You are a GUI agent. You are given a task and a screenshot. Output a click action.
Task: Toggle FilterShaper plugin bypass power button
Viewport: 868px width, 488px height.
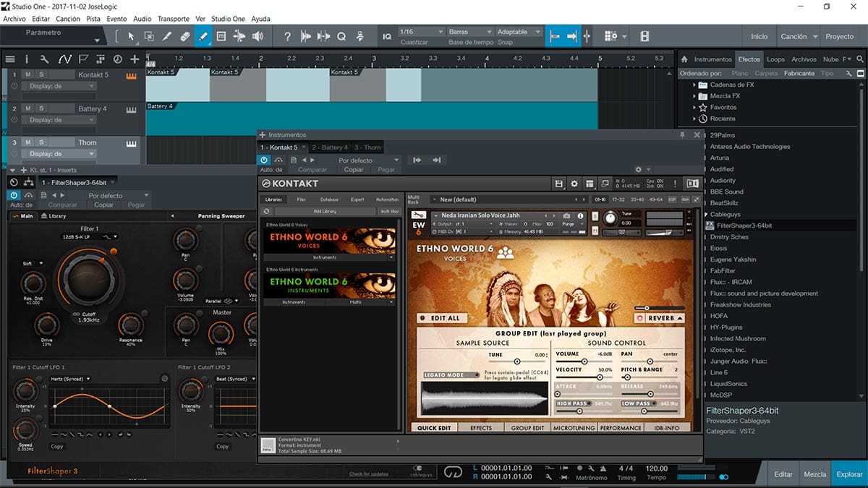[x=14, y=195]
